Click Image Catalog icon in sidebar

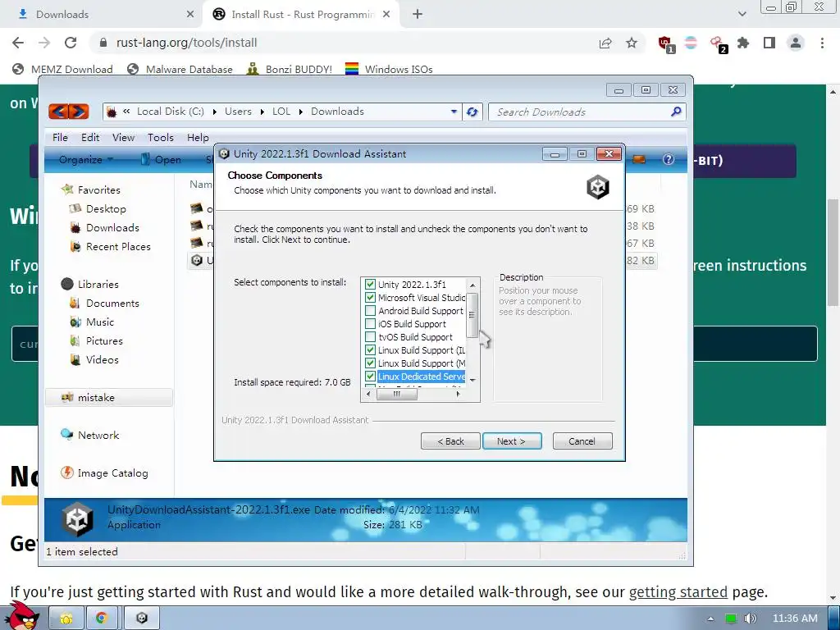(67, 472)
